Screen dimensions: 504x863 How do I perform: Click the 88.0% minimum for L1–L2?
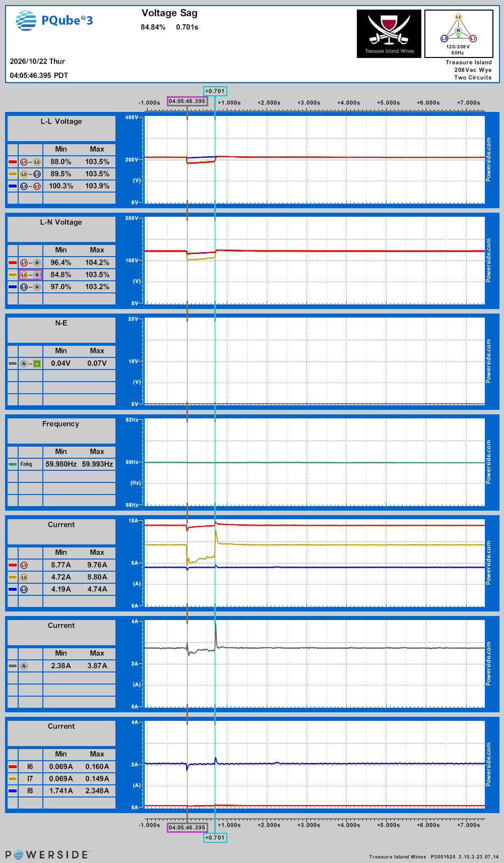pos(61,162)
